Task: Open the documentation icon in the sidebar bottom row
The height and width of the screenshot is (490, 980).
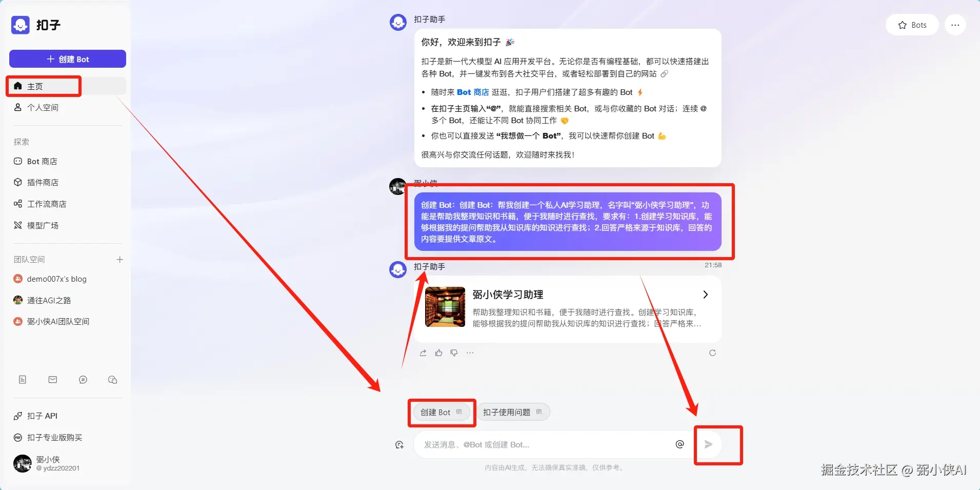Action: coord(23,380)
